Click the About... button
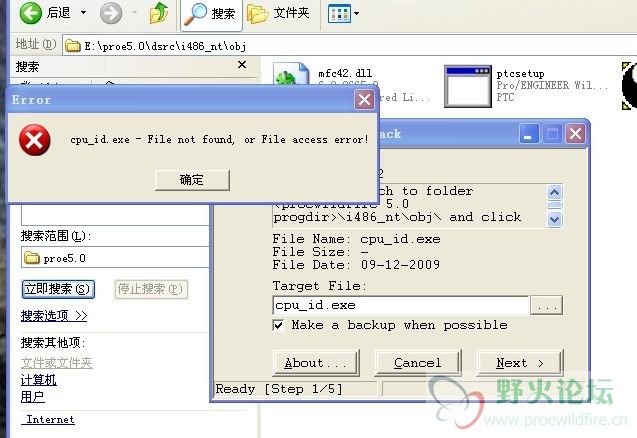This screenshot has height=438, width=637. [316, 363]
